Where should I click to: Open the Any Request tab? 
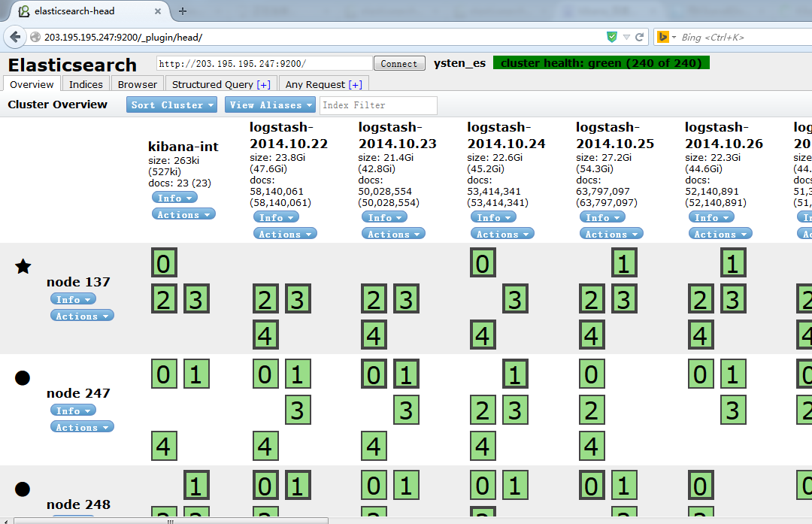[x=315, y=84]
